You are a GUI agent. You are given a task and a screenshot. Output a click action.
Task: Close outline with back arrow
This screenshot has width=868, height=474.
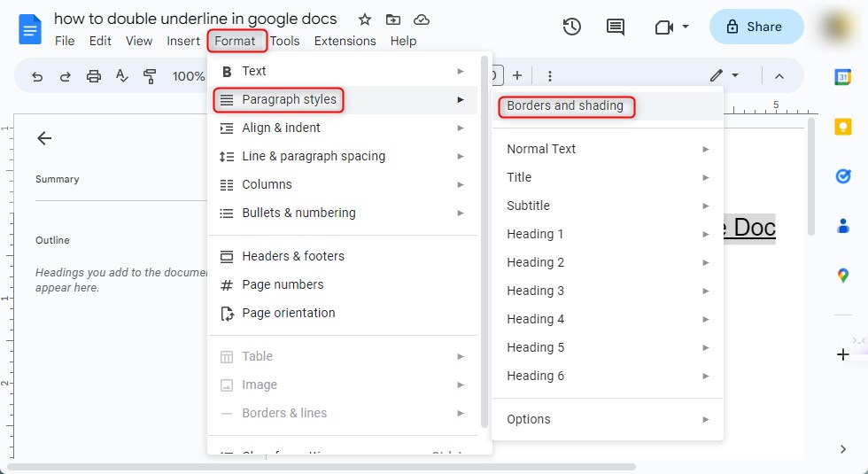pyautogui.click(x=44, y=138)
